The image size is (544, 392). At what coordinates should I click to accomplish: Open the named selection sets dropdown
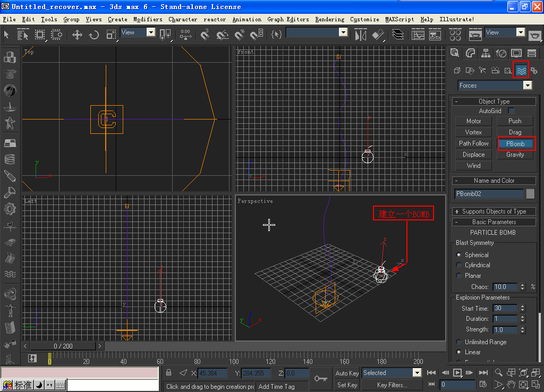coord(343,32)
